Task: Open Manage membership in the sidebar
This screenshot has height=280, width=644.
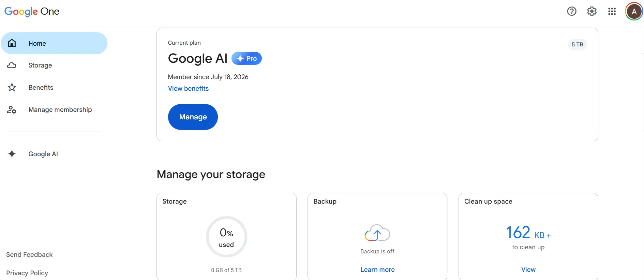Action: [x=54, y=109]
